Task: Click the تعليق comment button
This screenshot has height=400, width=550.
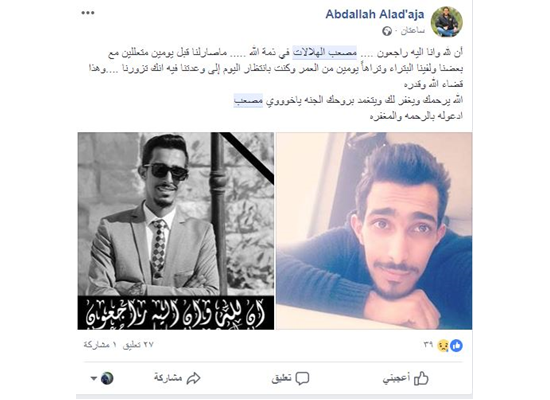Action: pyautogui.click(x=290, y=378)
